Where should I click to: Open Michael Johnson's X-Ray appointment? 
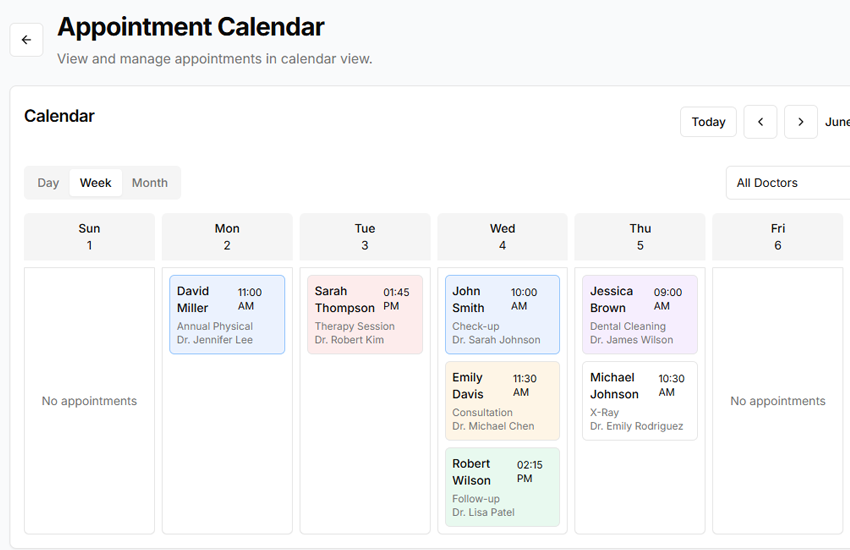(x=640, y=401)
